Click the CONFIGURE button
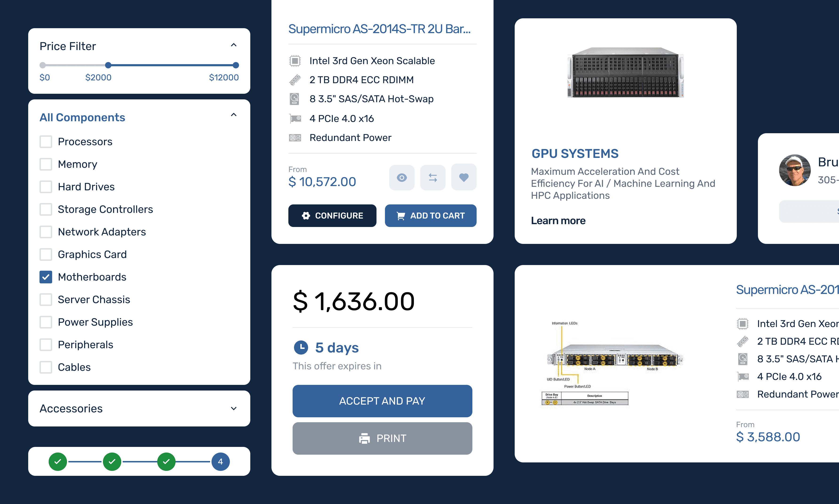Viewport: 839px width, 504px height. point(332,216)
